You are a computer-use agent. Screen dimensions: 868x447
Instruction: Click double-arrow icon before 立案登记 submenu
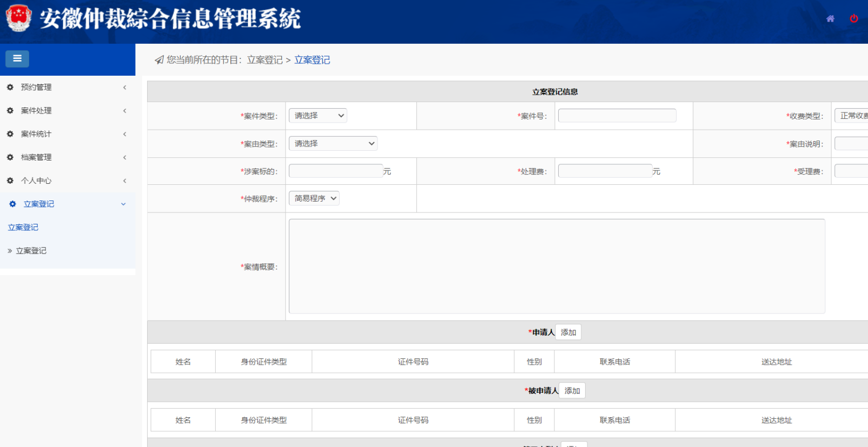point(10,251)
